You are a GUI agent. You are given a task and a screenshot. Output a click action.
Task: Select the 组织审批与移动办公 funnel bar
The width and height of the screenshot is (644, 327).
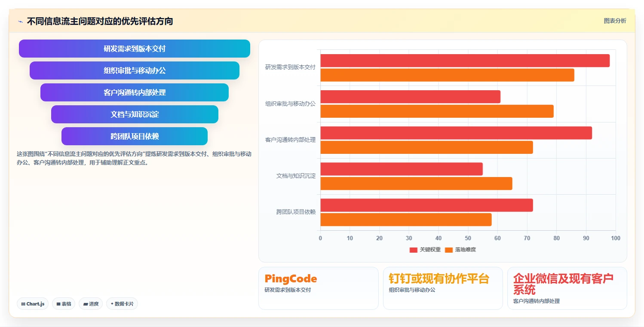(x=135, y=70)
